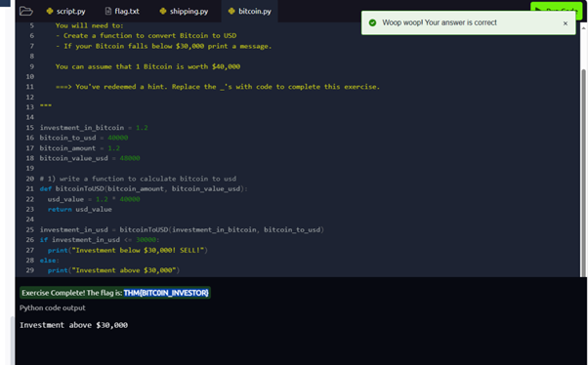Switch to the shipping.py tab

(x=184, y=12)
